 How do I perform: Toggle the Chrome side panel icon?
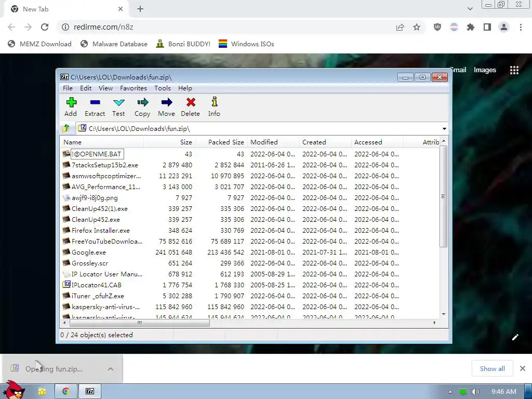tap(487, 27)
